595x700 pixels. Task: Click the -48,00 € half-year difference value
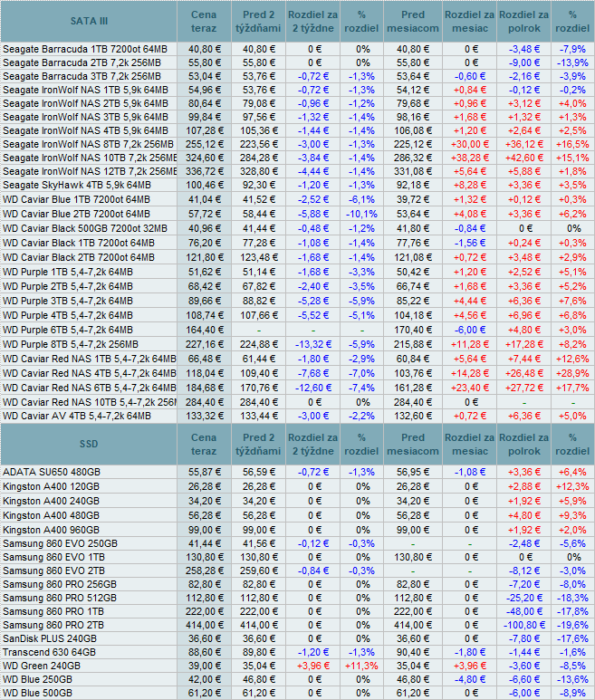pos(524,611)
